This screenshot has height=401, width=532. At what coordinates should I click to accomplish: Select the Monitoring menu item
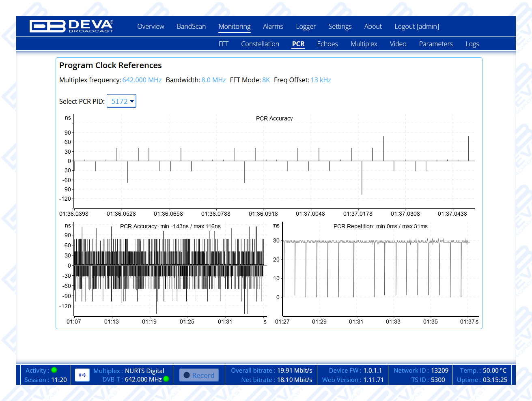point(235,26)
